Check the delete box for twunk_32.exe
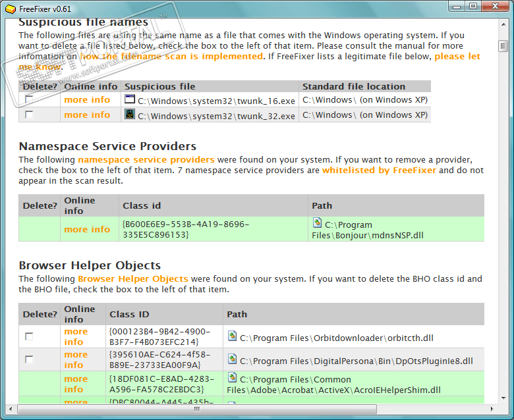Screen dimensions: 514x420 29,115
